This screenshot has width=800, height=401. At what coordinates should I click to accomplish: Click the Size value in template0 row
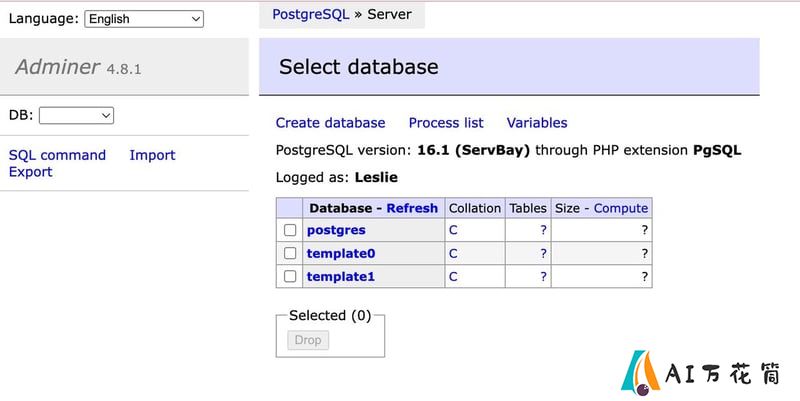[x=645, y=253]
